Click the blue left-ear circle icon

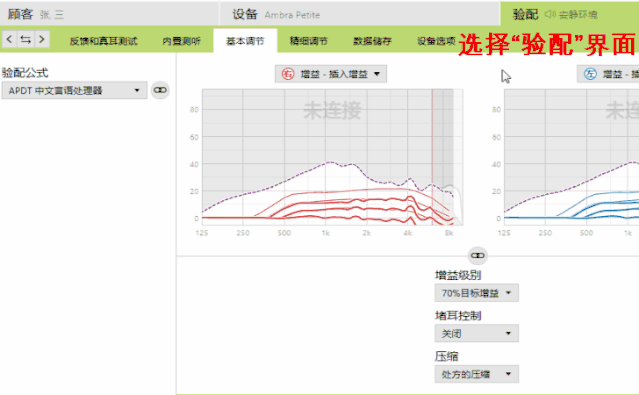pos(590,74)
